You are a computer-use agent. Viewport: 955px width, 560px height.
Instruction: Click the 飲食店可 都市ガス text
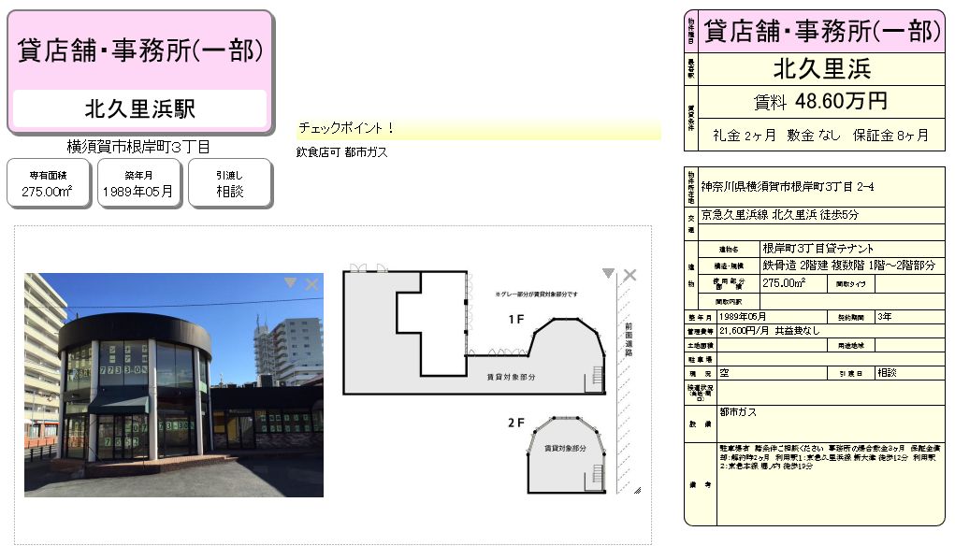[341, 152]
